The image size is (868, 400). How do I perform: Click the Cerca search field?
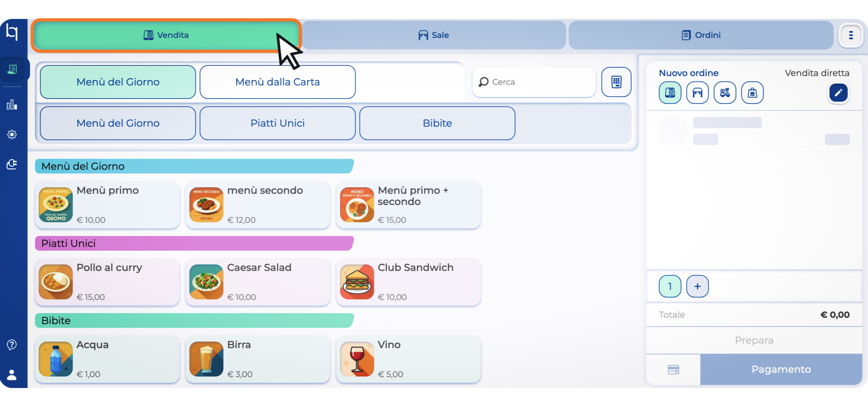pyautogui.click(x=534, y=82)
